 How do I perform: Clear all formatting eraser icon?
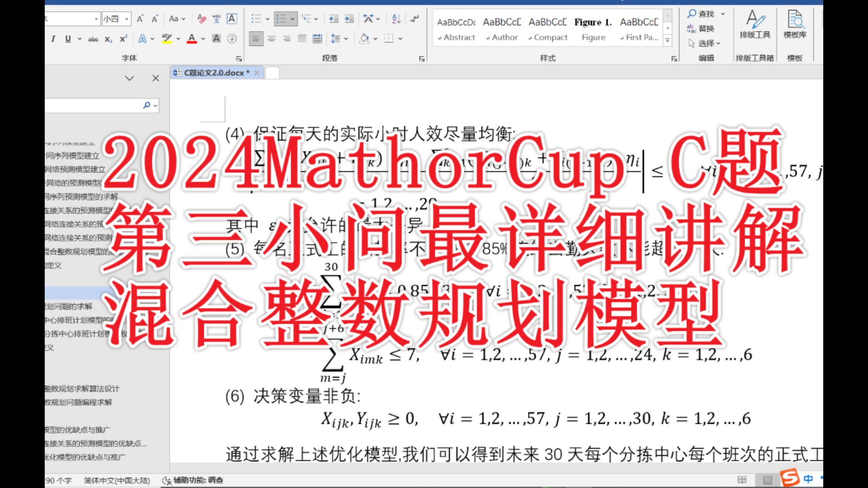pyautogui.click(x=202, y=19)
